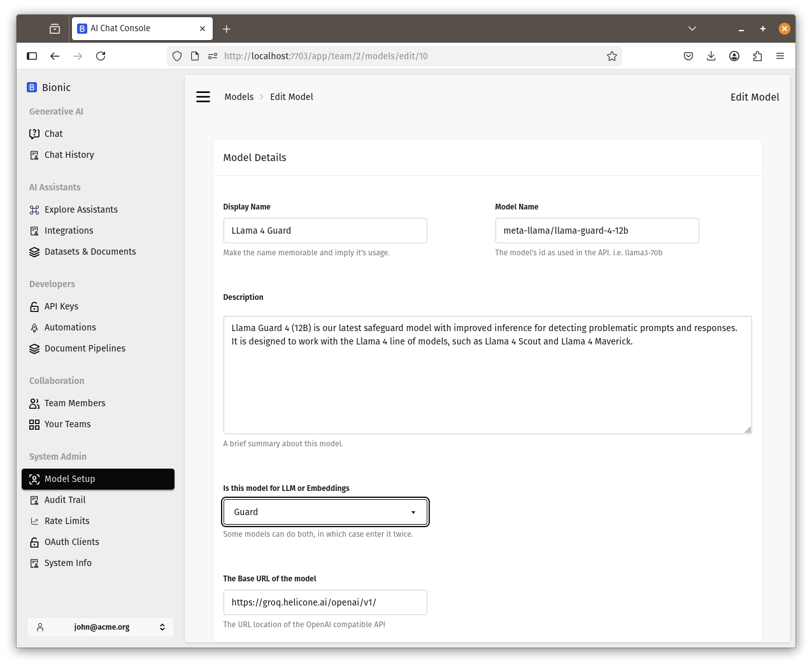The height and width of the screenshot is (666, 812).
Task: Navigate to Team Members
Action: [x=75, y=403]
